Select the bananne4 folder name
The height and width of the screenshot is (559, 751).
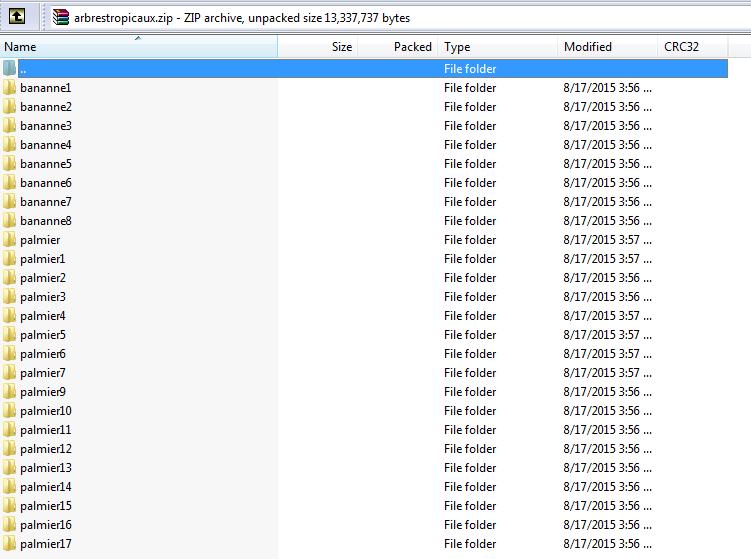pos(46,145)
